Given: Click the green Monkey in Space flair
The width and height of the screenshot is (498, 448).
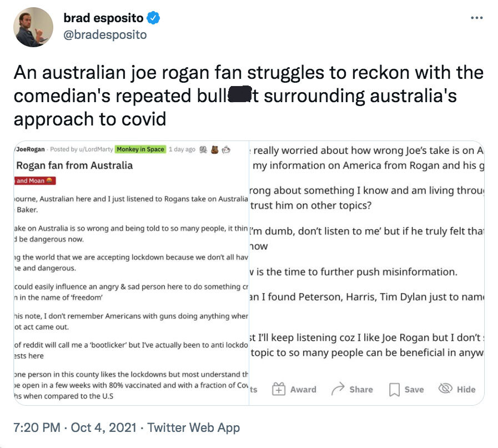Looking at the screenshot, I should click(140, 149).
